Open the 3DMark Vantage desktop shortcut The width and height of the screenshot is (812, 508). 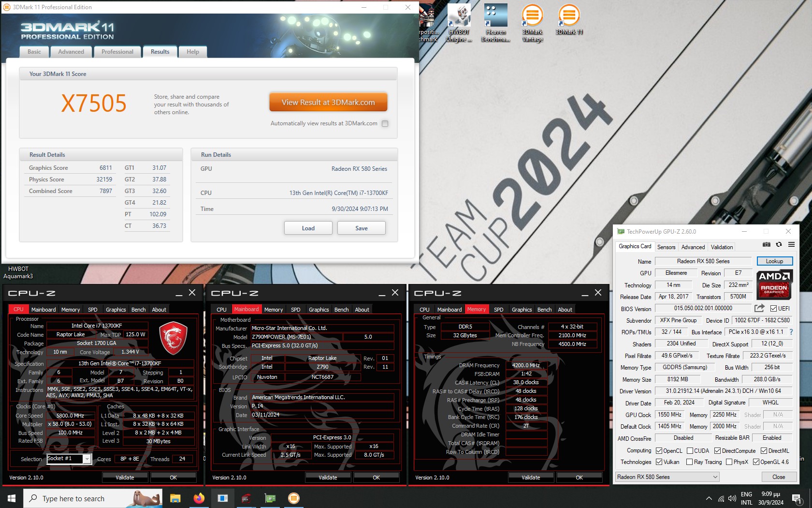point(532,23)
